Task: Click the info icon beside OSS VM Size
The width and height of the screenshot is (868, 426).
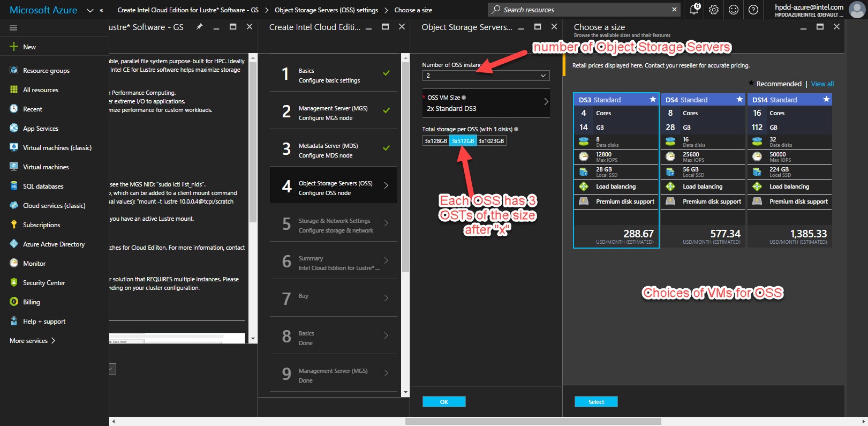Action: (x=464, y=98)
